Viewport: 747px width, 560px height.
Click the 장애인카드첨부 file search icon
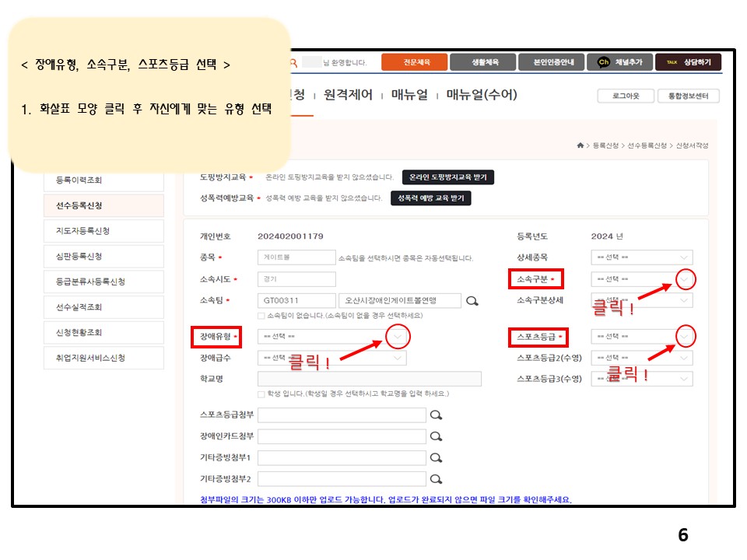[437, 436]
